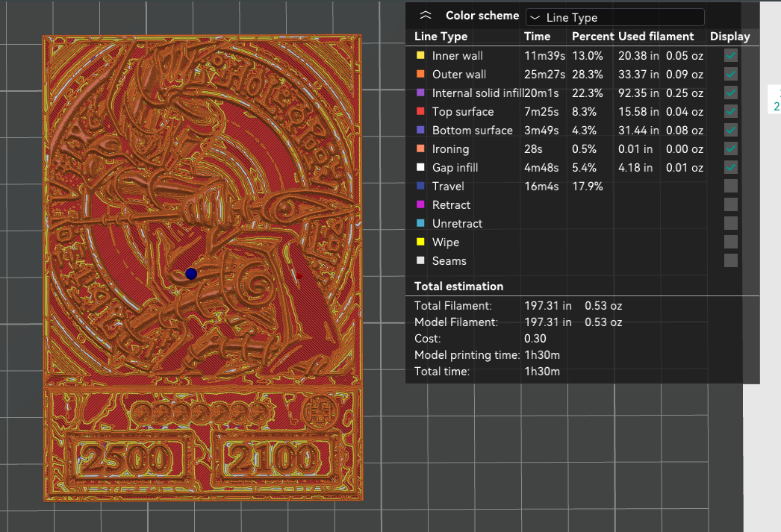Image resolution: width=781 pixels, height=532 pixels.
Task: Hide Internal solid infill lines
Action: (x=731, y=93)
